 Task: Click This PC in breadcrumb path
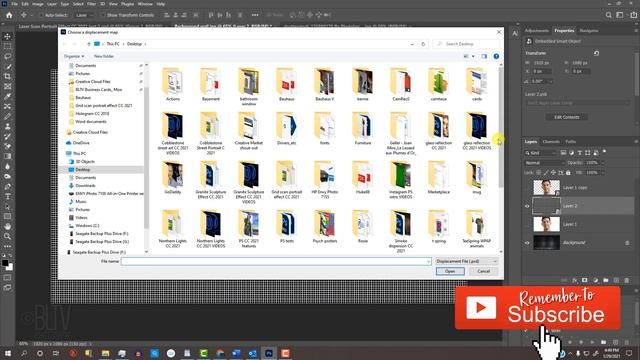click(113, 44)
